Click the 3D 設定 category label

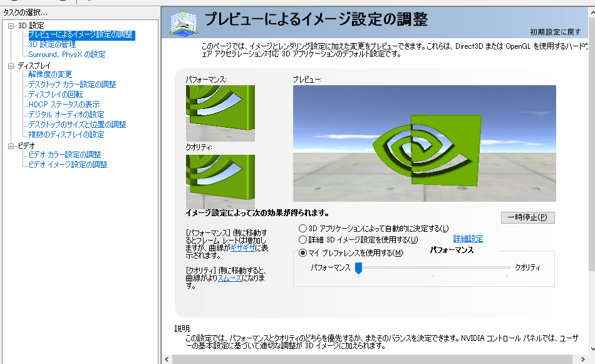pyautogui.click(x=31, y=26)
